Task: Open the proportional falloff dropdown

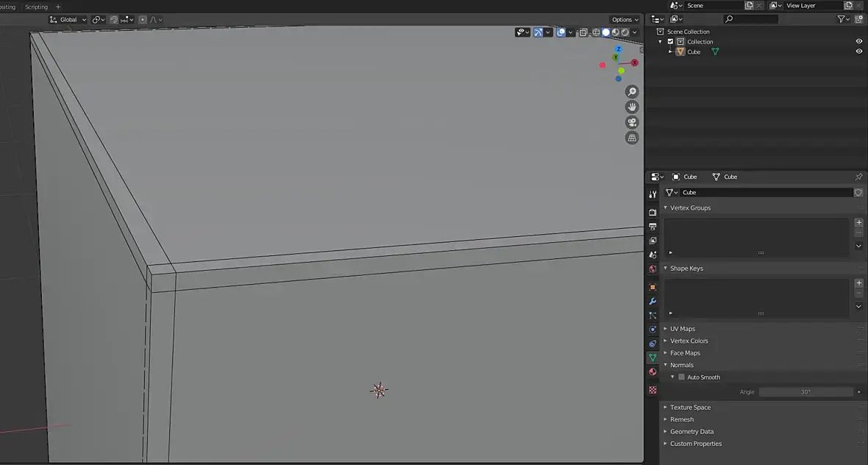Action: coord(156,19)
